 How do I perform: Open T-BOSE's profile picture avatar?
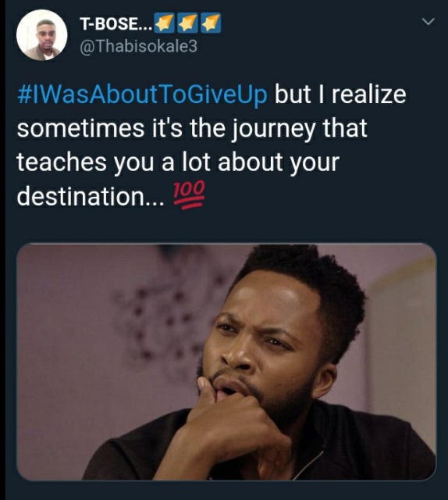(41, 35)
